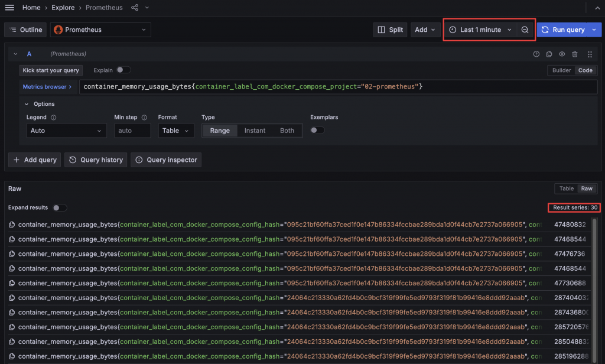Click the Min step input field
This screenshot has width=605, height=364.
point(132,131)
